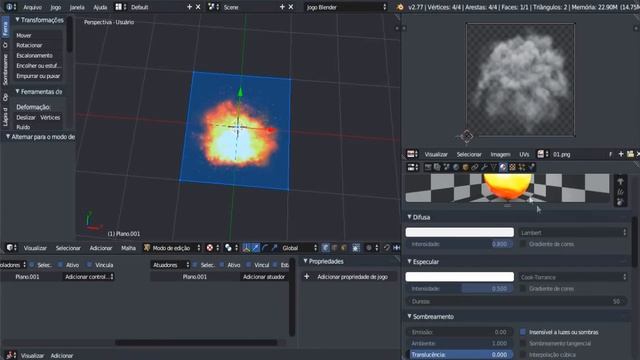This screenshot has height=360, width=640.
Task: Enable Sombreamento tangencial checkbox
Action: pyautogui.click(x=523, y=343)
